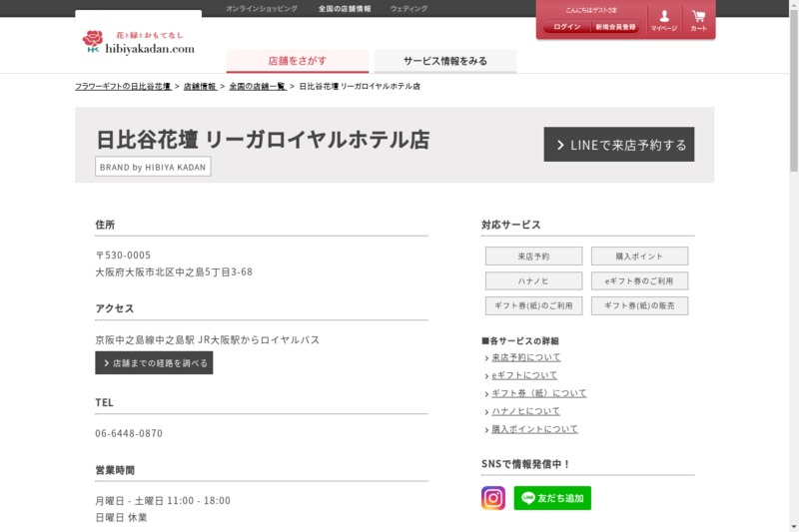Viewport: 799px width, 532px height.
Task: Open the ハナノヒについて link
Action: (x=526, y=411)
